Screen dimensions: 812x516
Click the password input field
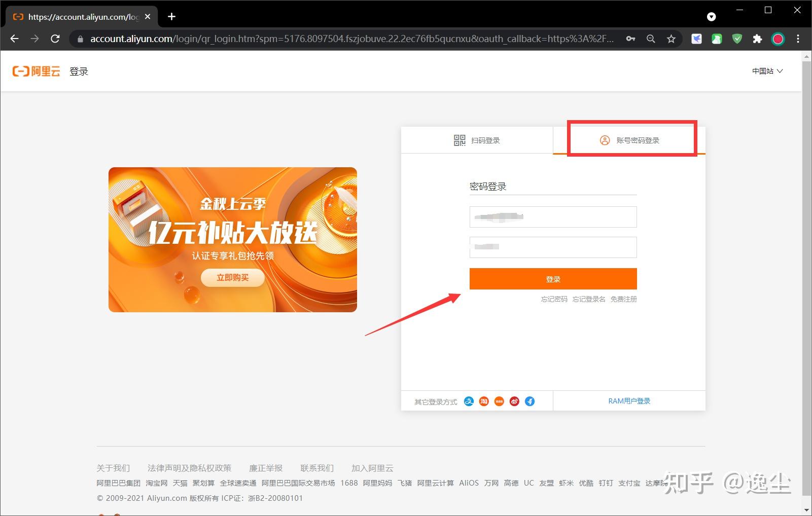(x=553, y=247)
